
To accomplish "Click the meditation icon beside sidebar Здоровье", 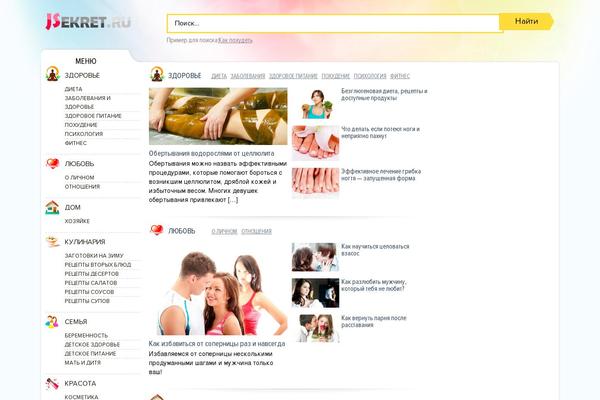I will [52, 74].
